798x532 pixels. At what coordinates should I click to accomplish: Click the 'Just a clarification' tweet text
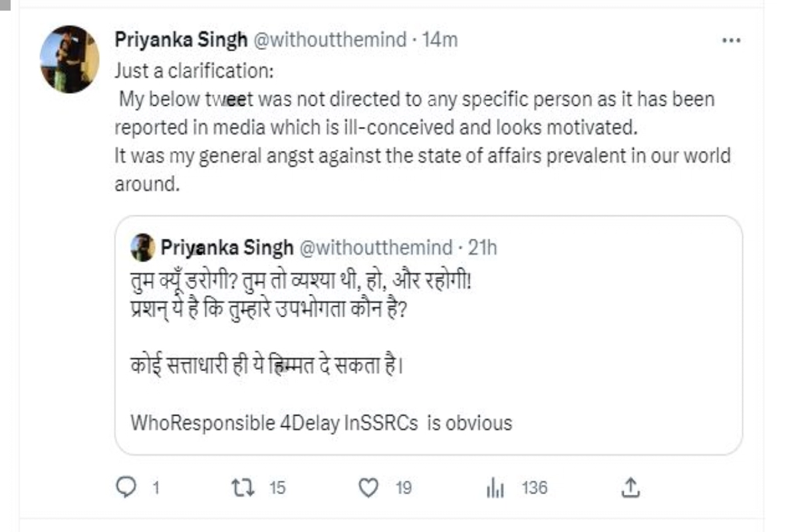[423, 127]
